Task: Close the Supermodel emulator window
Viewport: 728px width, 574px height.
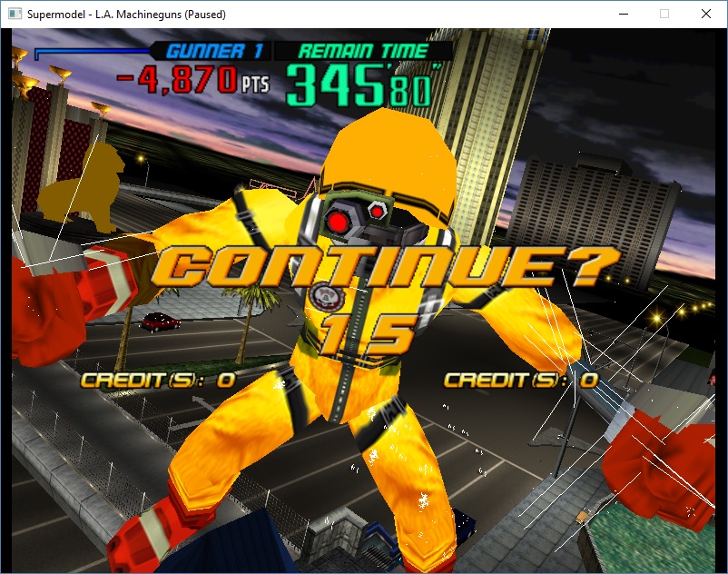Action: tap(706, 14)
